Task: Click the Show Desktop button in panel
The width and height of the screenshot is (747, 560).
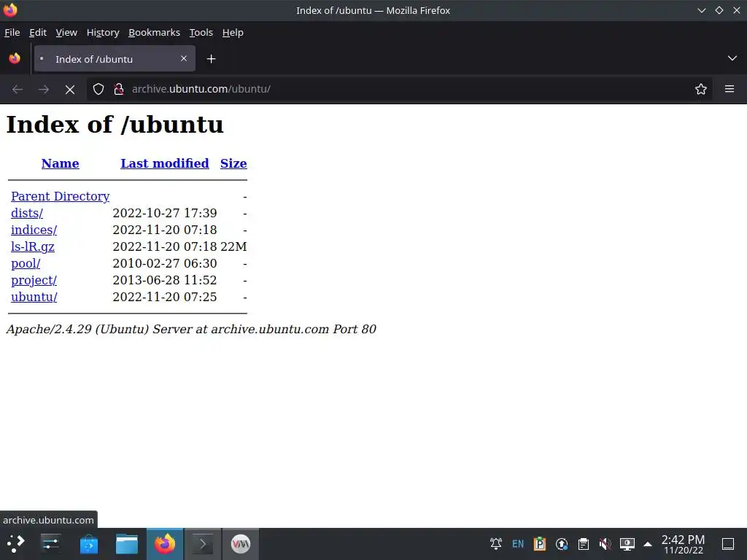Action: (729, 544)
